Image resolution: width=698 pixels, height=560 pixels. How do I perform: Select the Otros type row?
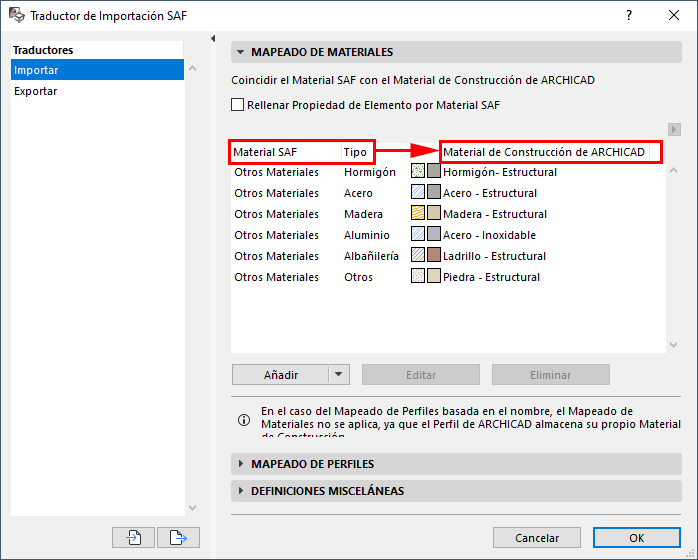tap(448, 276)
